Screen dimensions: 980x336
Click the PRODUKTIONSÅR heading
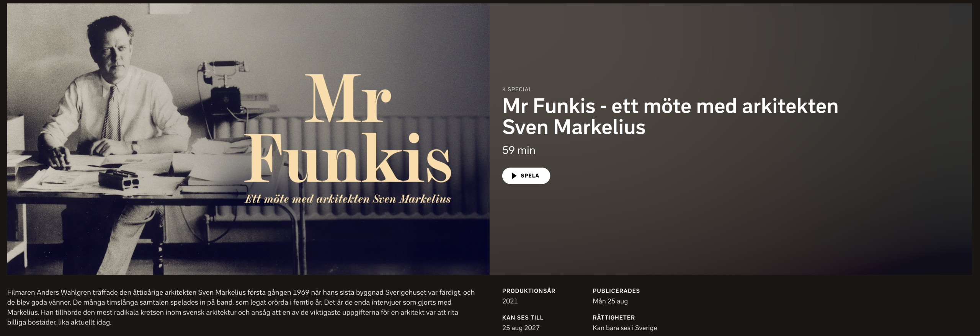pos(529,291)
